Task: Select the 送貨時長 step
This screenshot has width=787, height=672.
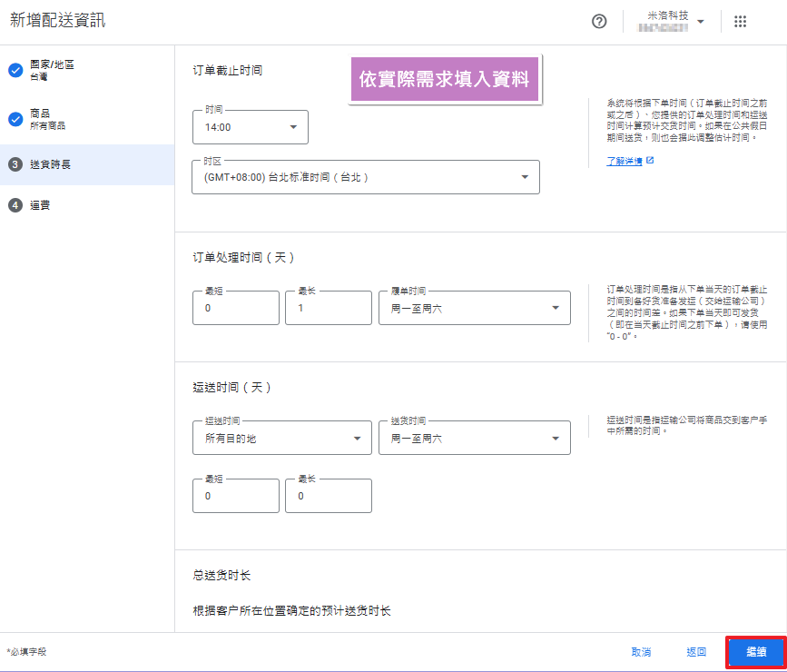Action: [51, 164]
